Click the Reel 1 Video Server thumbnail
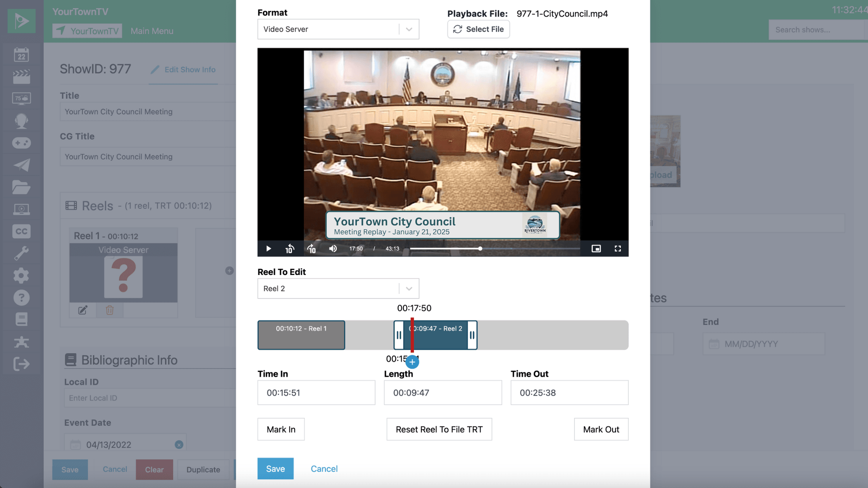This screenshot has width=868, height=488. 123,273
